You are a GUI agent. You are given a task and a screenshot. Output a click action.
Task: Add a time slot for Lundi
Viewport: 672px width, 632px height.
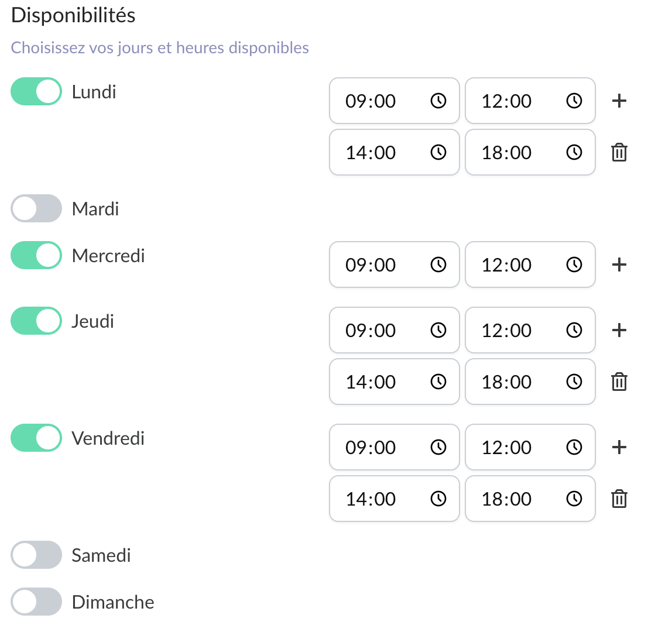click(x=619, y=101)
